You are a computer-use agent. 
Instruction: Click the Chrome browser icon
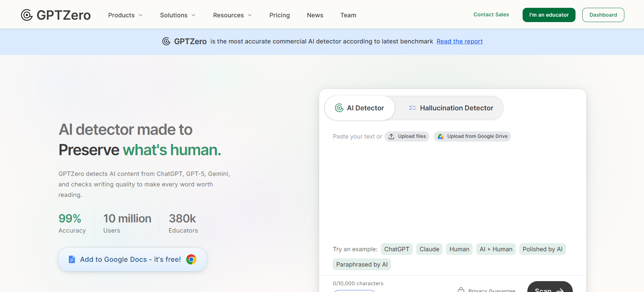[x=191, y=259]
